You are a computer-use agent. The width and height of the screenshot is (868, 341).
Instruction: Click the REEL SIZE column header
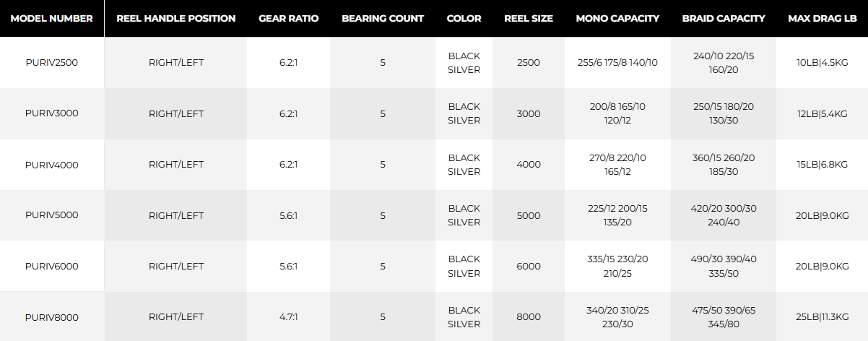coord(529,18)
